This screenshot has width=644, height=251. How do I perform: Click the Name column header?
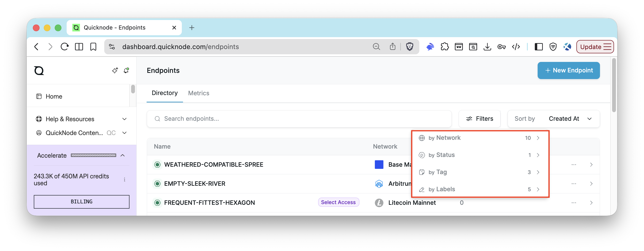point(162,146)
